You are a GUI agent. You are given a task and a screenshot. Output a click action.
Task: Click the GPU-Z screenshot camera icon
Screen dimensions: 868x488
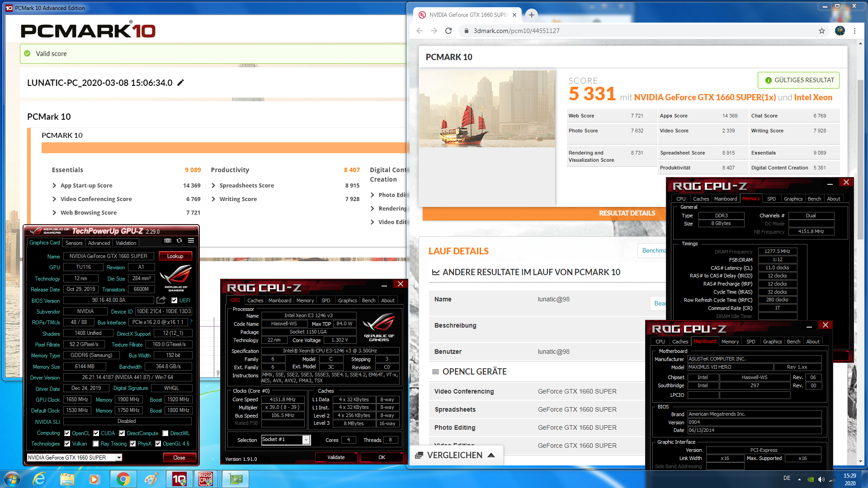click(x=168, y=241)
